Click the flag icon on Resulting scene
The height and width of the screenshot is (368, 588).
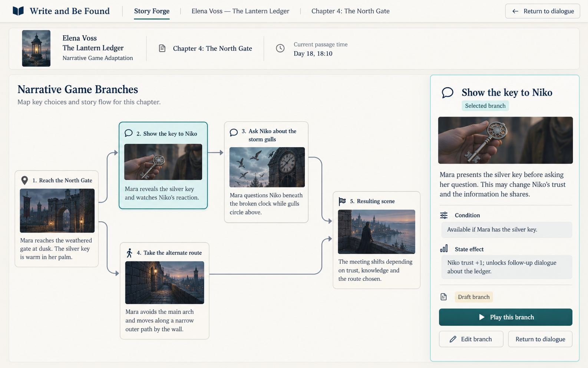click(x=342, y=201)
